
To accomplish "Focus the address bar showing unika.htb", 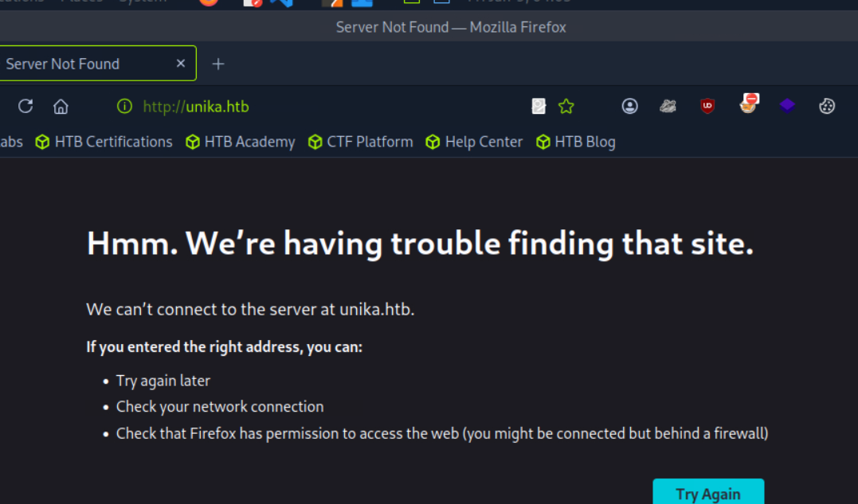I will pos(319,106).
